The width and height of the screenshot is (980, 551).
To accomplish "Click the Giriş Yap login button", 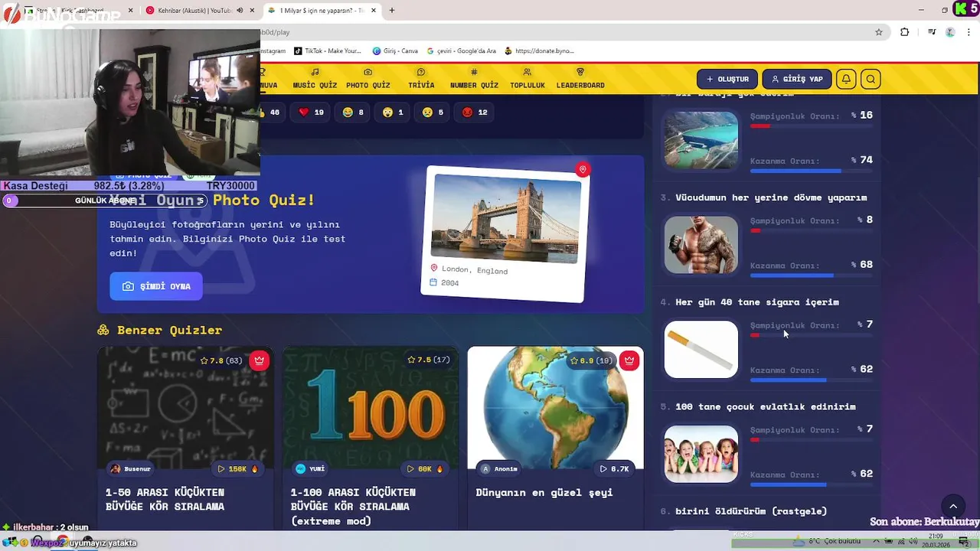I will point(797,79).
